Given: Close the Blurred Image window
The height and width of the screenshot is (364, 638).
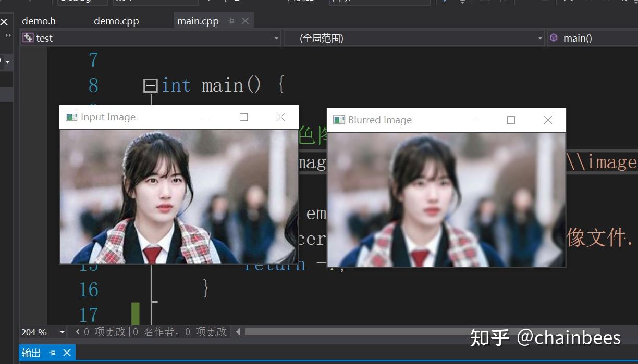Looking at the screenshot, I should [548, 120].
